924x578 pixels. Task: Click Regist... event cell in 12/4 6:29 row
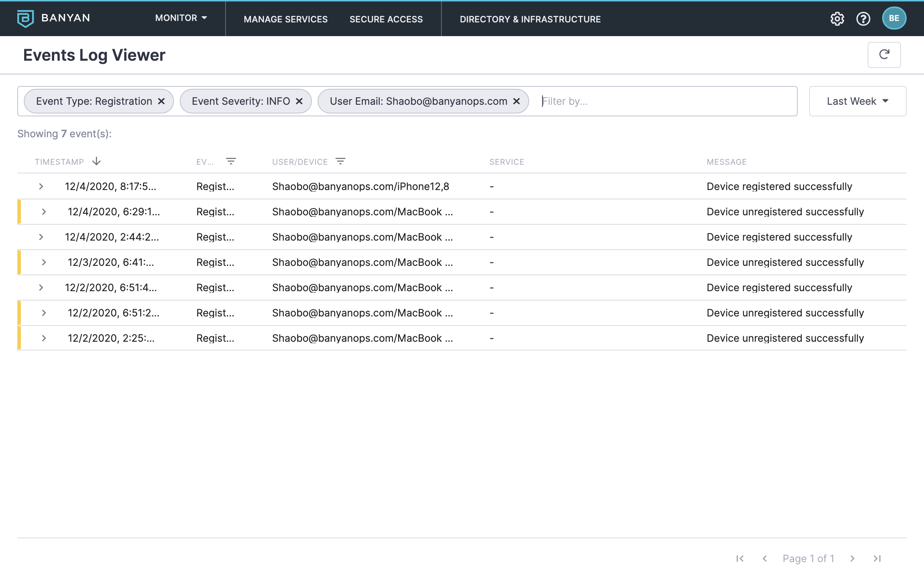215,212
